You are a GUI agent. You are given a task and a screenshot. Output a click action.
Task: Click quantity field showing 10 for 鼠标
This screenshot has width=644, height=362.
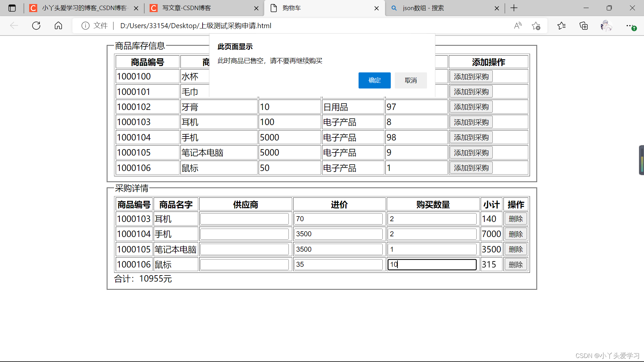click(x=432, y=264)
